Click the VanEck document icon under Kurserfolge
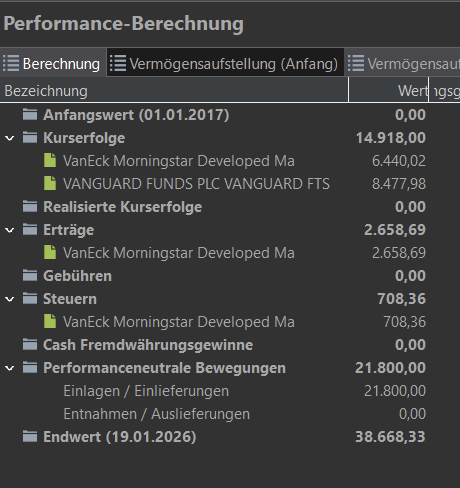This screenshot has width=460, height=488. click(x=50, y=160)
